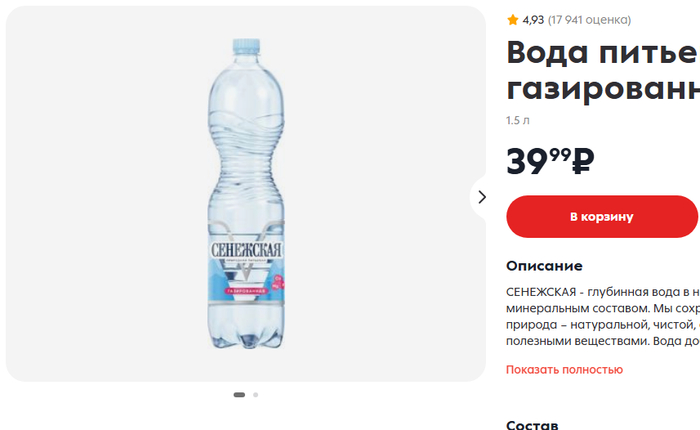
Task: Open the water bottle product image
Action: pos(246,194)
